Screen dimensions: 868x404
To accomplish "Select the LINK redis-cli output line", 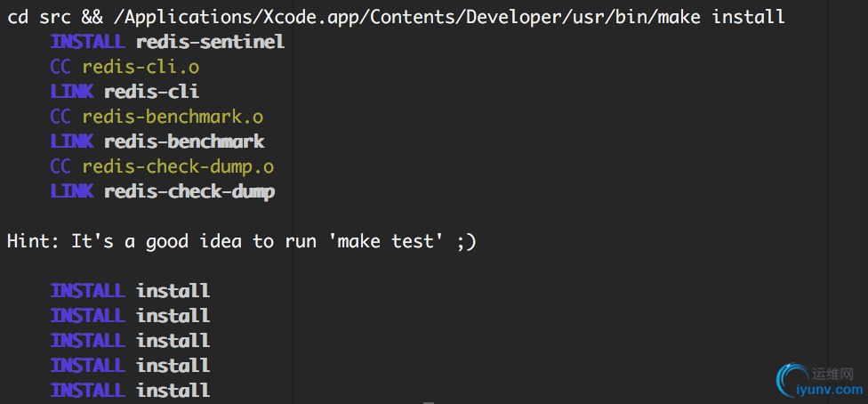I will point(125,92).
